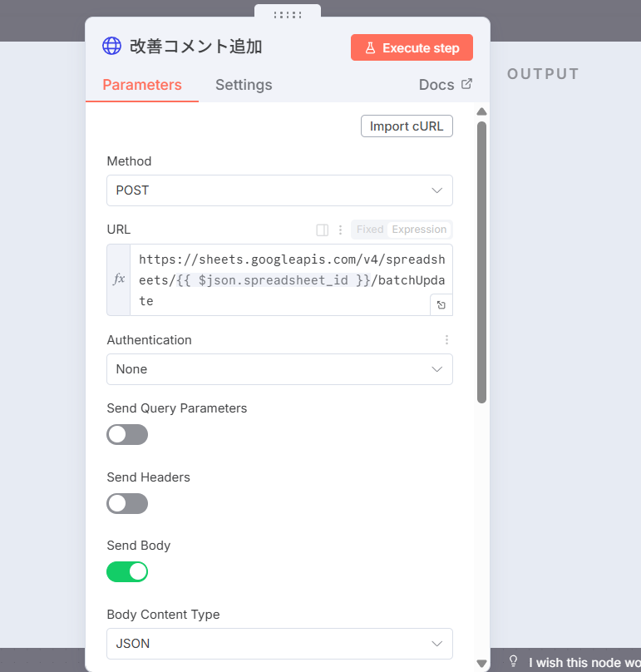Click the fx expression icon in URL field
The height and width of the screenshot is (672, 641).
click(x=119, y=279)
